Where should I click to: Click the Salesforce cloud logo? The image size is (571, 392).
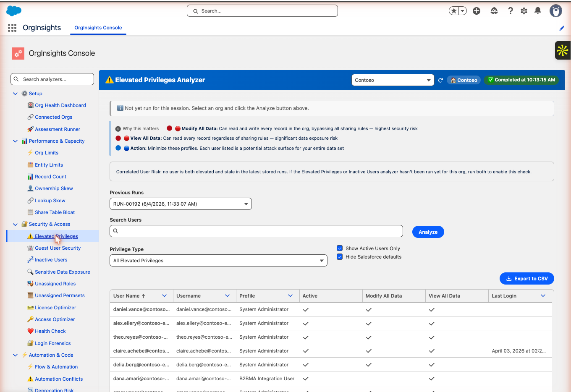click(x=14, y=11)
